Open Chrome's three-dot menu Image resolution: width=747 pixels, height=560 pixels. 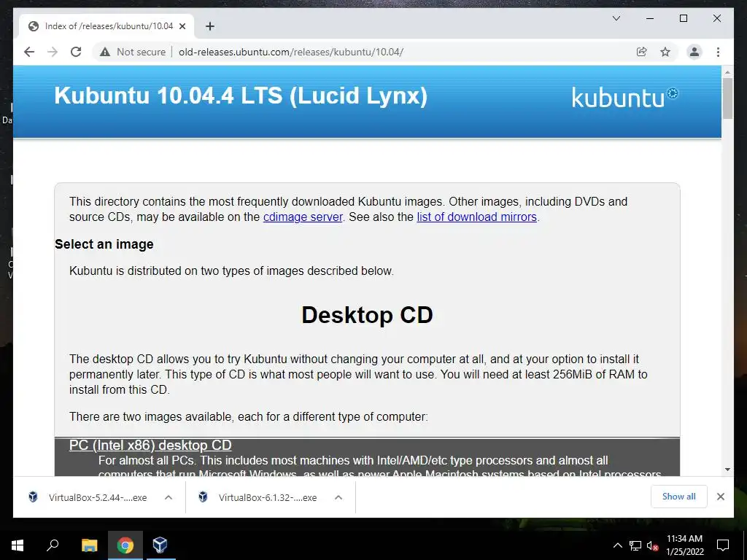[x=718, y=52]
